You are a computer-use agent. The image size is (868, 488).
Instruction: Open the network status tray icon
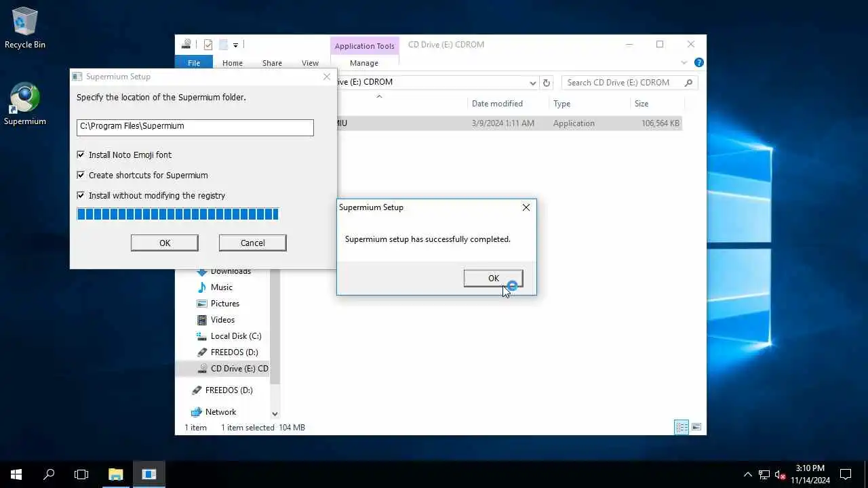pos(764,474)
